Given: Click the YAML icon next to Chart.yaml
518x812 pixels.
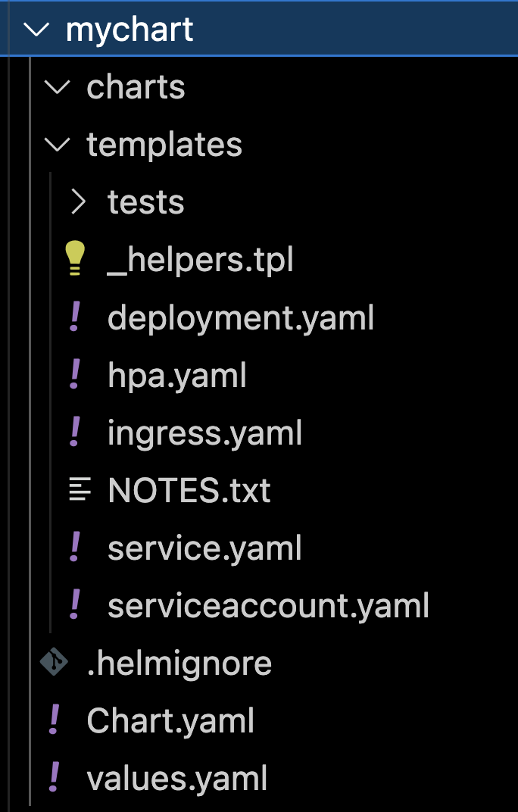Looking at the screenshot, I should [x=54, y=720].
